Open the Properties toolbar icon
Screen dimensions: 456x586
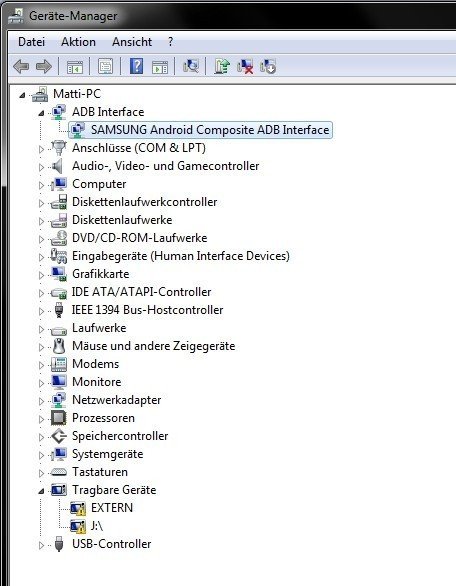pos(106,67)
